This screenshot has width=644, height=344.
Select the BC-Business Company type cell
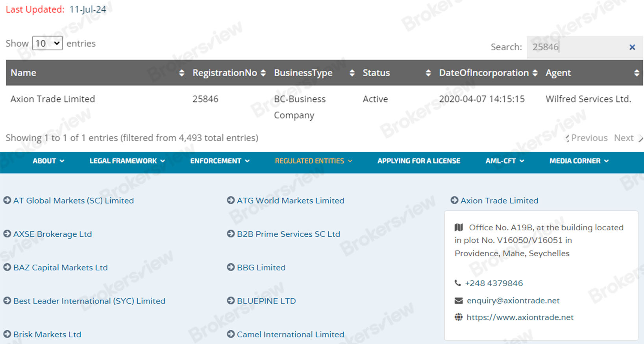click(x=300, y=107)
